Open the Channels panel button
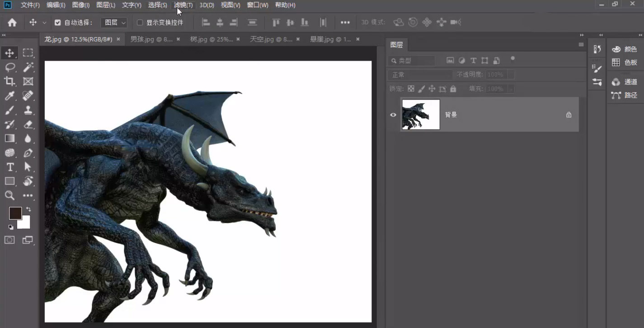This screenshot has height=328, width=644. pos(625,82)
